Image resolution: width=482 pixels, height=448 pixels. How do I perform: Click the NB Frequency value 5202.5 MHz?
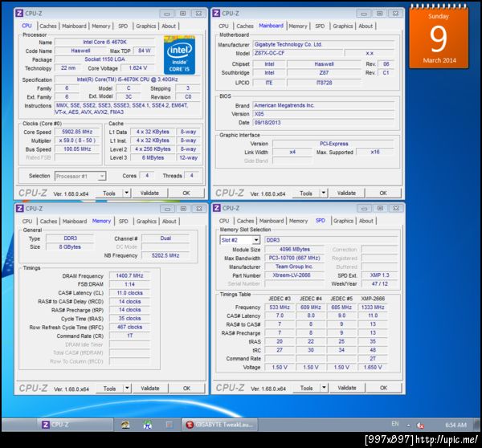(x=165, y=255)
